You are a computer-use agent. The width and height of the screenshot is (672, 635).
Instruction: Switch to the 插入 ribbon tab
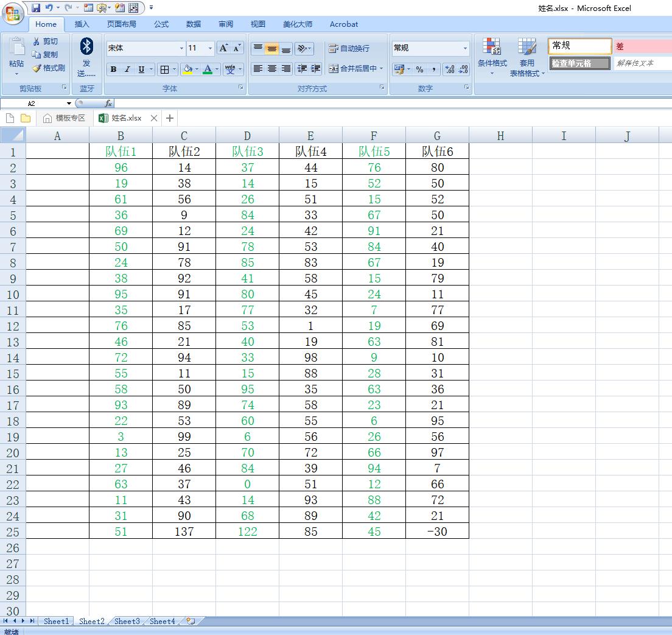coord(82,24)
